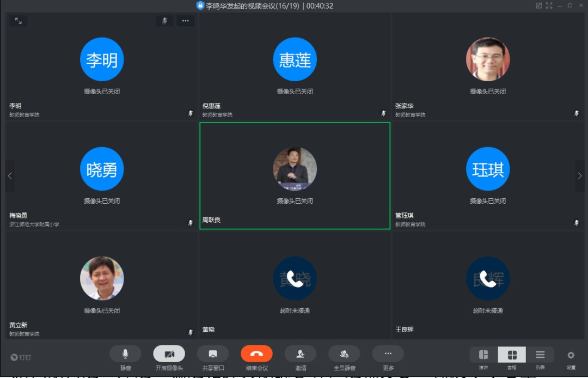
Task: Click the 邀请 invite participants icon
Action: 301,354
